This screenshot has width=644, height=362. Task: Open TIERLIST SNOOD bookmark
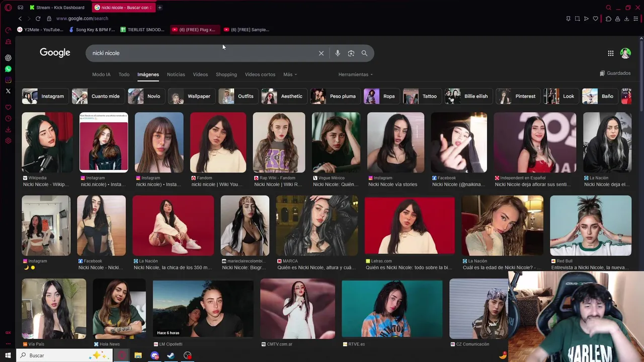pyautogui.click(x=142, y=30)
